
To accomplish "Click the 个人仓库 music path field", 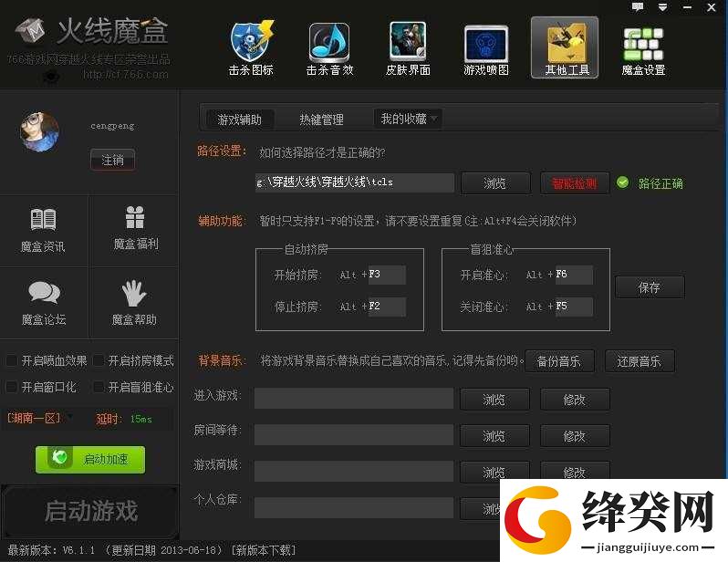I will click(354, 507).
